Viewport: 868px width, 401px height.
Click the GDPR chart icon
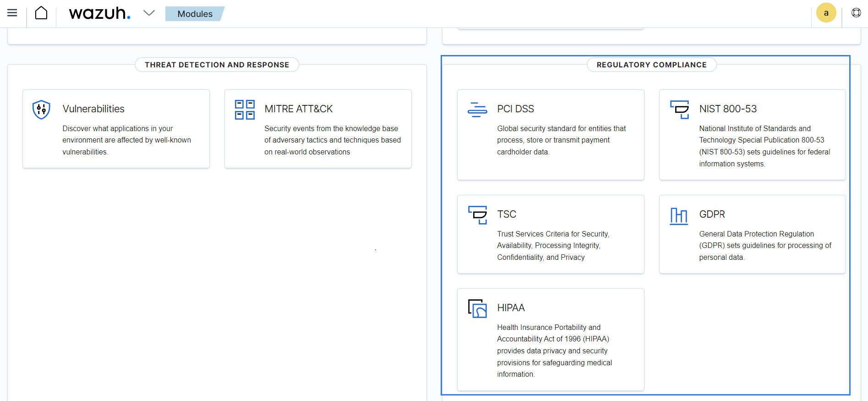pyautogui.click(x=679, y=216)
